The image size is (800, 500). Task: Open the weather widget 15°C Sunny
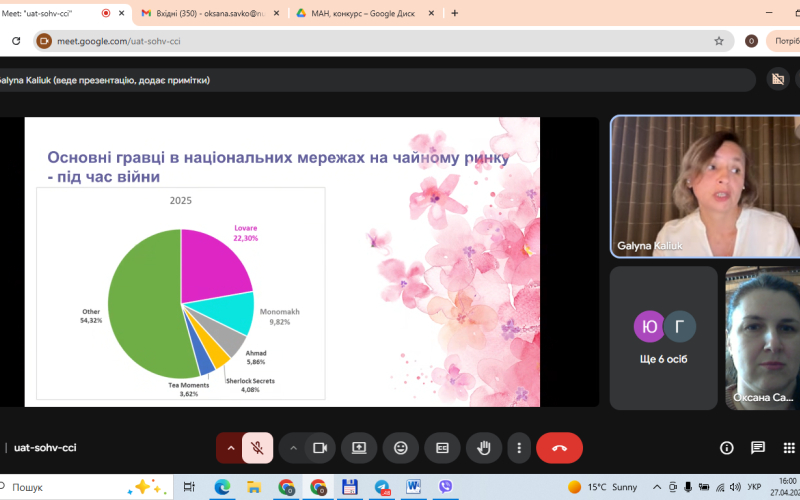[x=603, y=487]
